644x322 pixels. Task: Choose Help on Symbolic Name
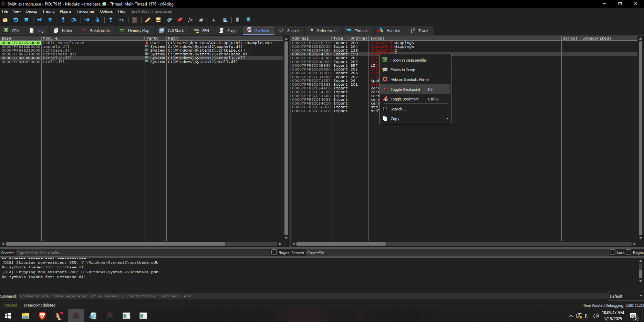pos(415,79)
